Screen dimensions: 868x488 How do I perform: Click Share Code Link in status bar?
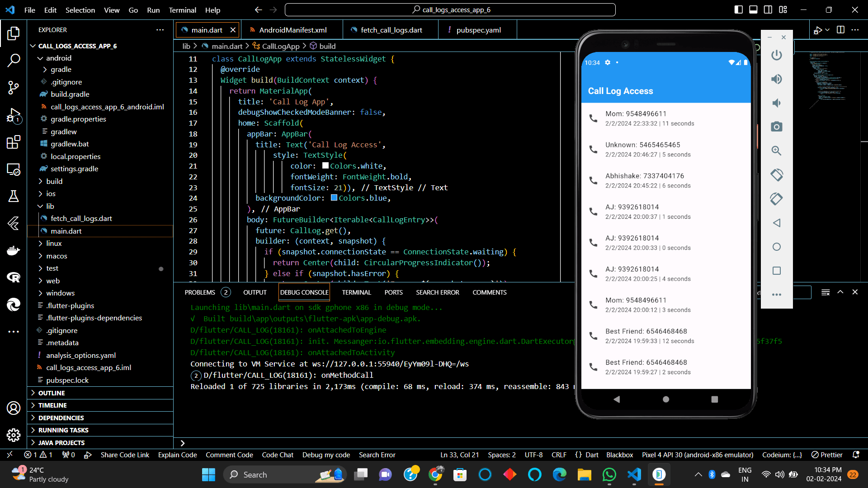pyautogui.click(x=125, y=455)
